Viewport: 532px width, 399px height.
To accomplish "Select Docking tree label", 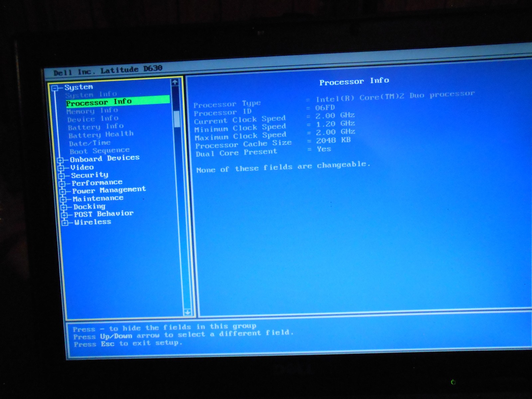I will [89, 207].
